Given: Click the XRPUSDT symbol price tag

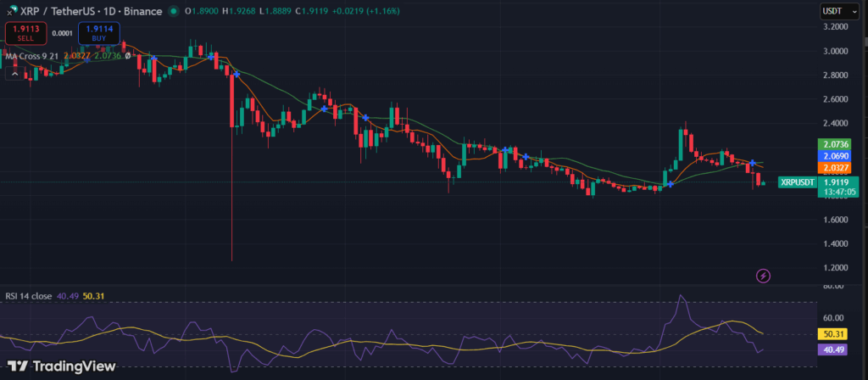Looking at the screenshot, I should click(797, 182).
